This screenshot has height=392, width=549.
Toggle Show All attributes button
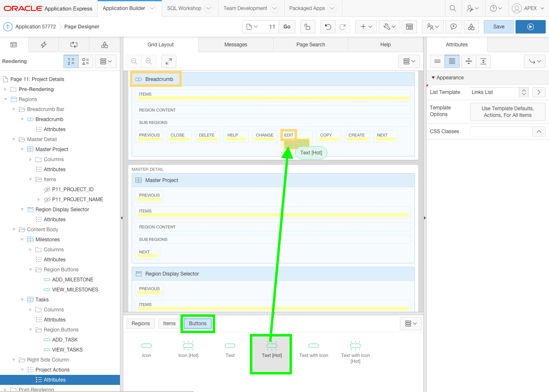point(452,61)
